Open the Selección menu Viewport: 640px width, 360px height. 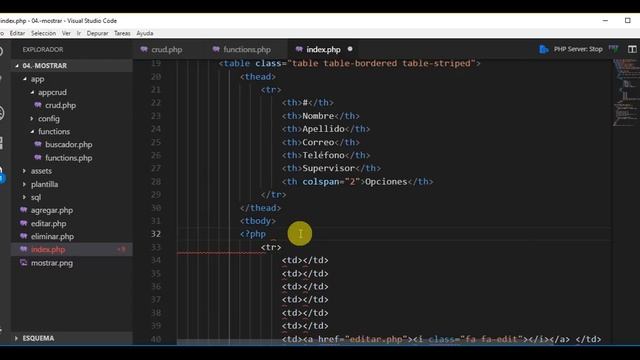(43, 33)
